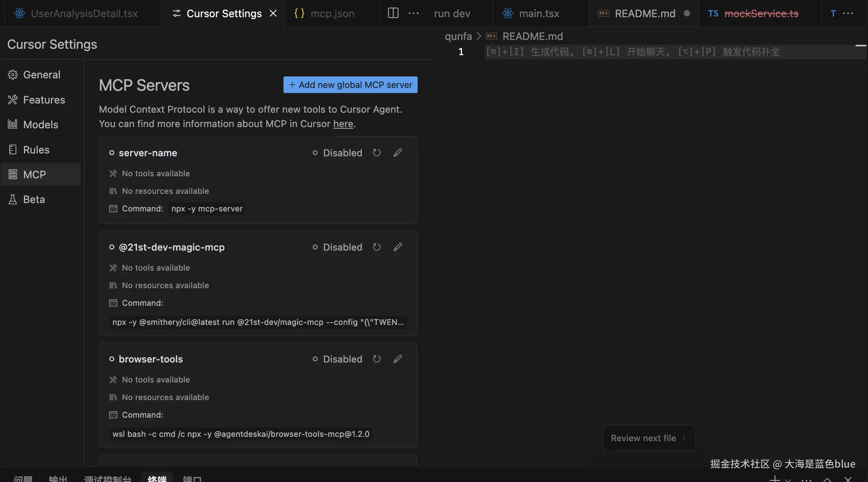The width and height of the screenshot is (868, 482).
Task: Select the Rules settings section
Action: [36, 150]
